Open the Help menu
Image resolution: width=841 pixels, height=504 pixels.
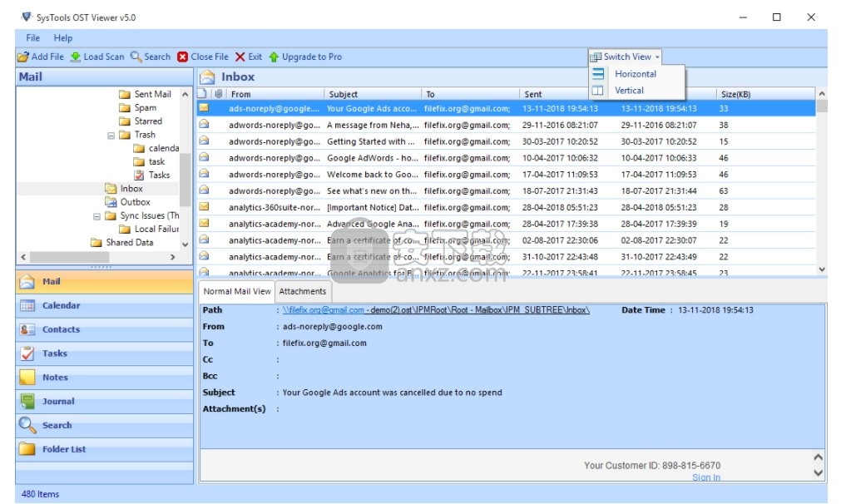click(x=62, y=38)
